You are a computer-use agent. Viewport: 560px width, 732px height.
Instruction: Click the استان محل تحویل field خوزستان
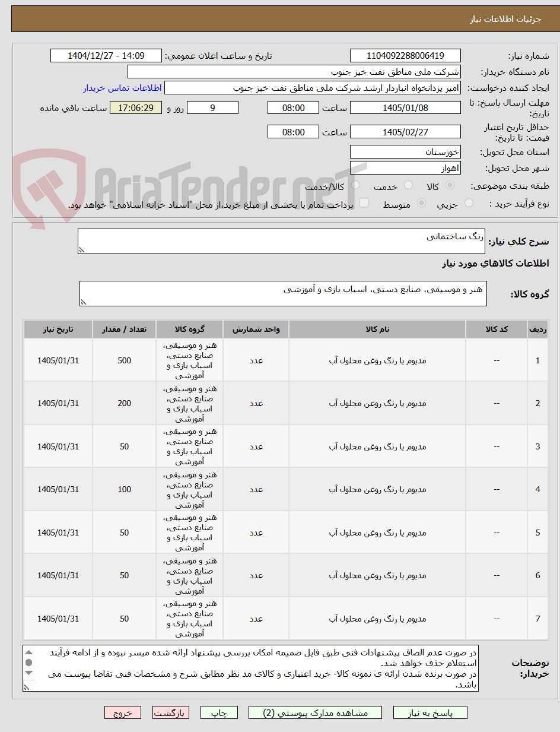tap(405, 152)
